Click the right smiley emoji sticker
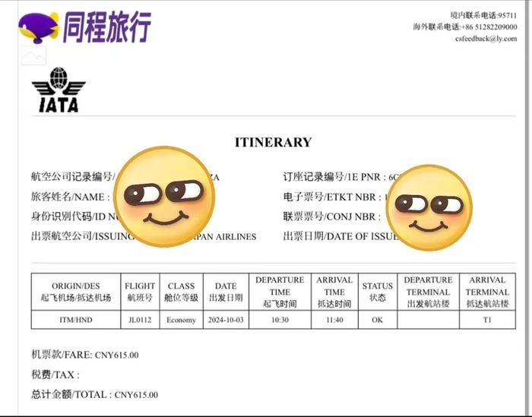The width and height of the screenshot is (532, 417). coord(429,208)
